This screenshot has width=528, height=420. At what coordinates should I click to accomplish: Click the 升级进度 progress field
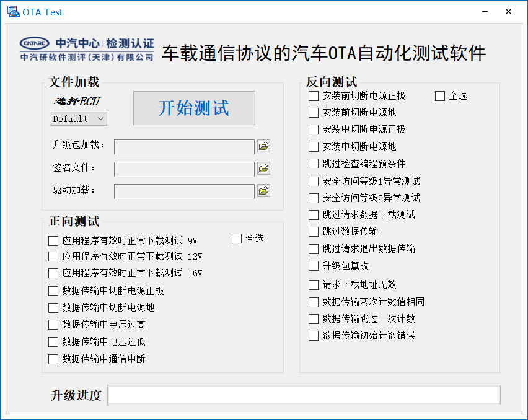pos(304,395)
